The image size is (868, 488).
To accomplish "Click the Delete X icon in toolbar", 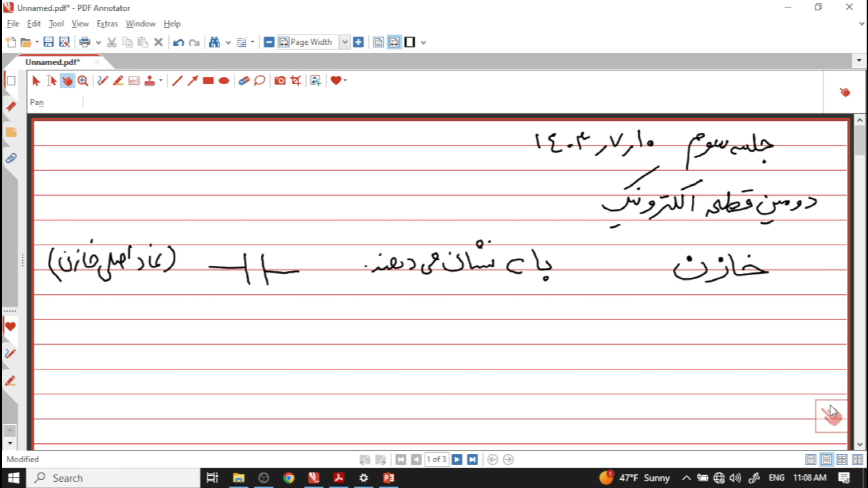I will [158, 42].
